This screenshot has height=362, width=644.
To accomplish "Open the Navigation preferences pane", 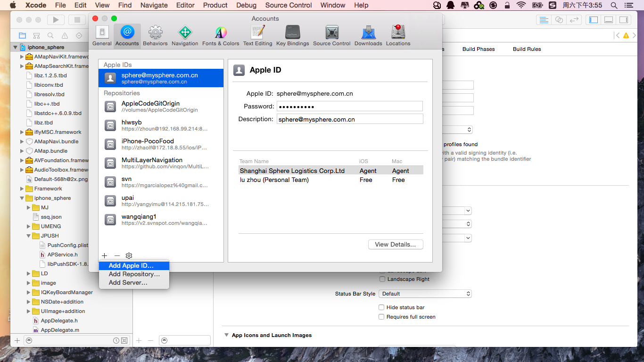I will [185, 36].
